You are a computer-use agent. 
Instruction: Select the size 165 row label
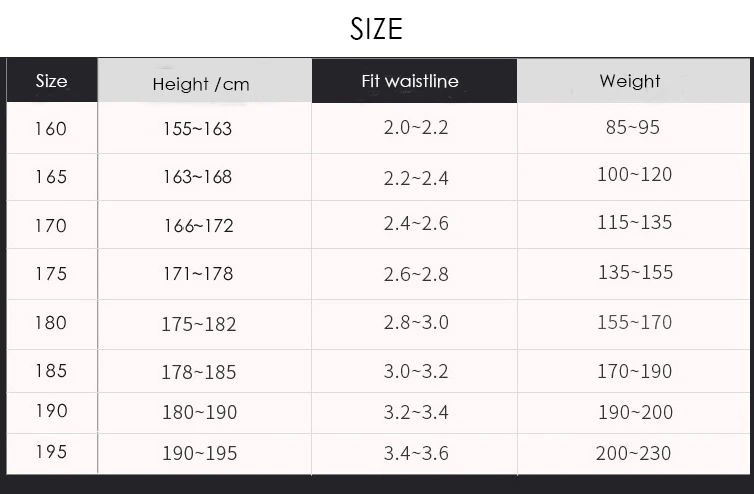(51, 177)
